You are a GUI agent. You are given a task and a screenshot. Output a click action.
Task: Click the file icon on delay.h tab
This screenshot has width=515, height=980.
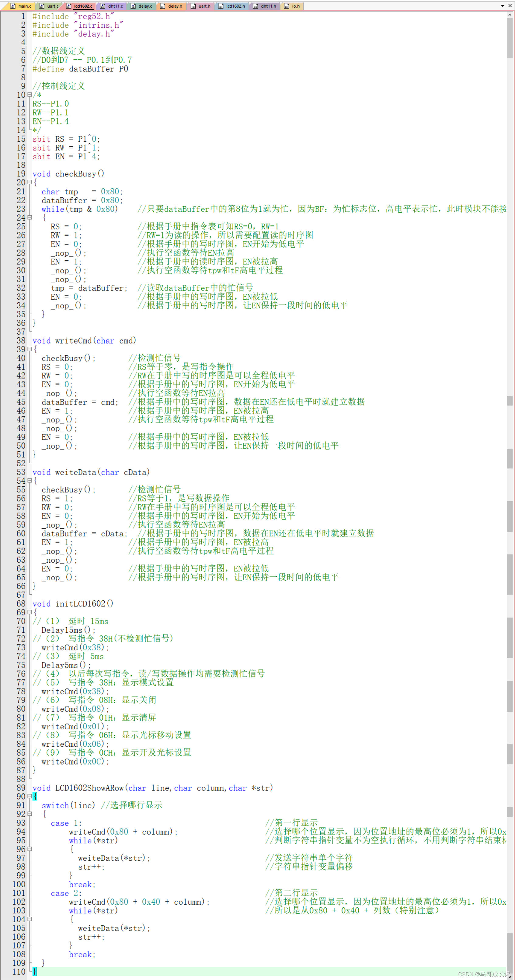click(x=163, y=6)
